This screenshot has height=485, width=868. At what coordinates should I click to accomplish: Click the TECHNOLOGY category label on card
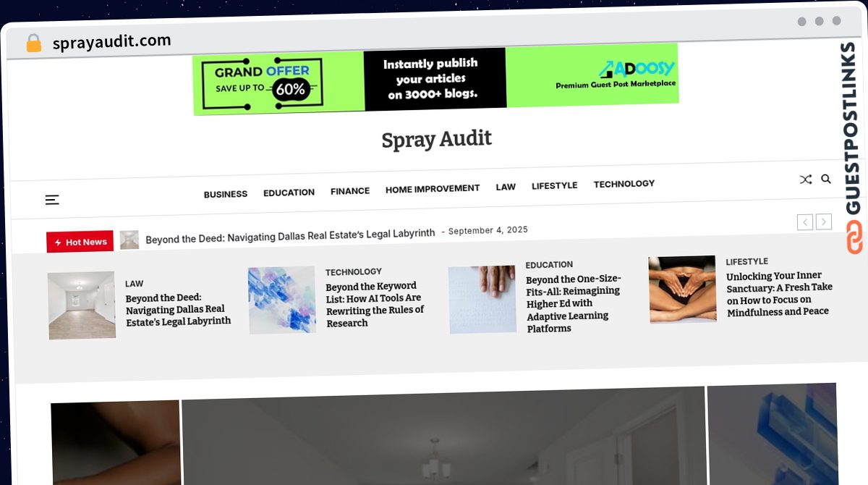coord(354,272)
